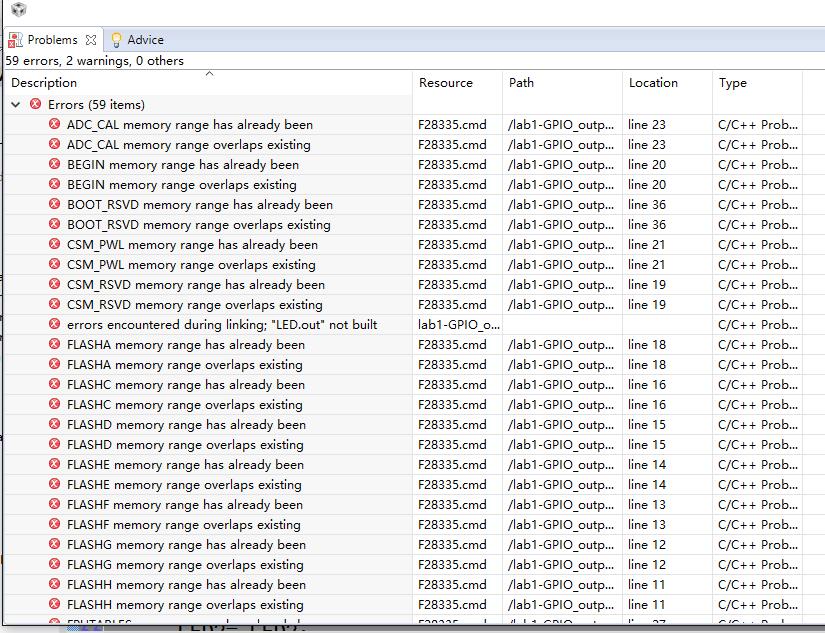Click error icon of 'errors encountered during linking' row
This screenshot has height=633, width=825.
point(54,324)
